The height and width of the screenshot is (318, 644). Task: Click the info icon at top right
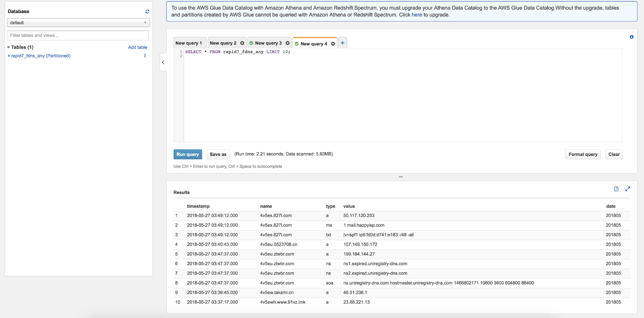[631, 37]
